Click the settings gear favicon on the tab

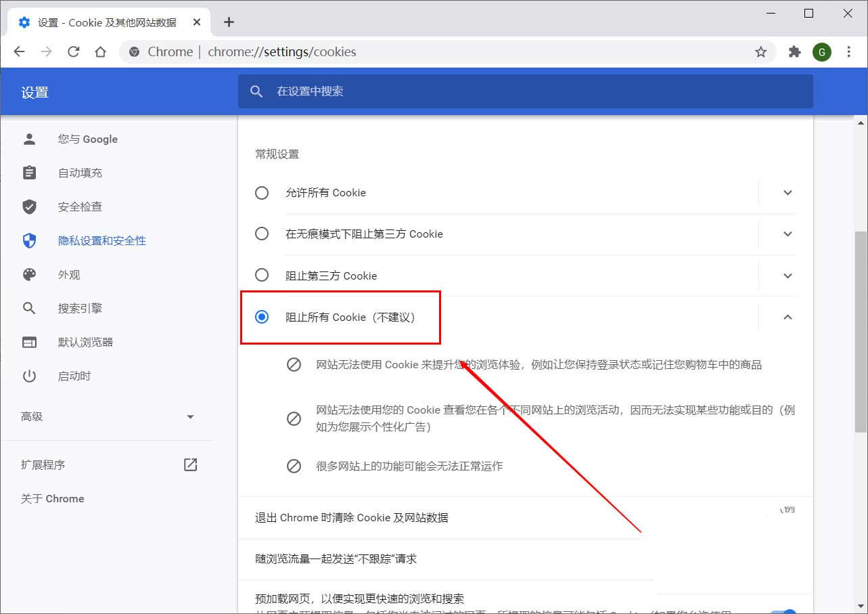24,22
